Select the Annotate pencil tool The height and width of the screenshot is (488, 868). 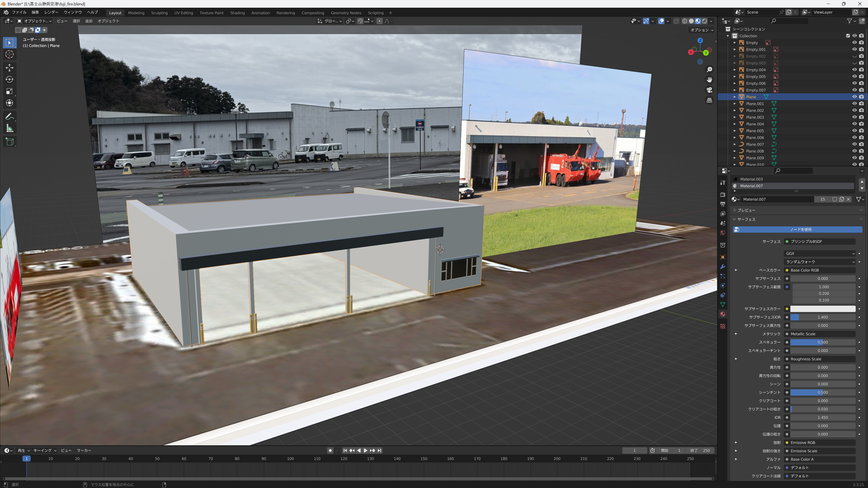pyautogui.click(x=9, y=117)
